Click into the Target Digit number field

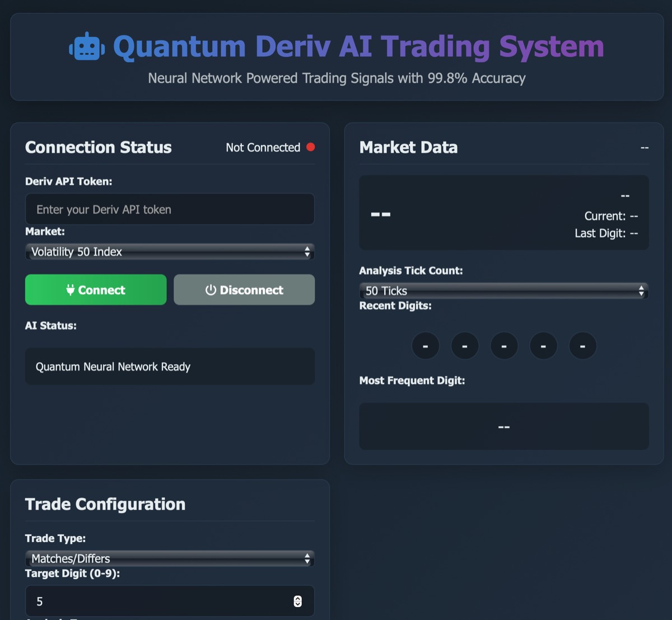pos(157,601)
